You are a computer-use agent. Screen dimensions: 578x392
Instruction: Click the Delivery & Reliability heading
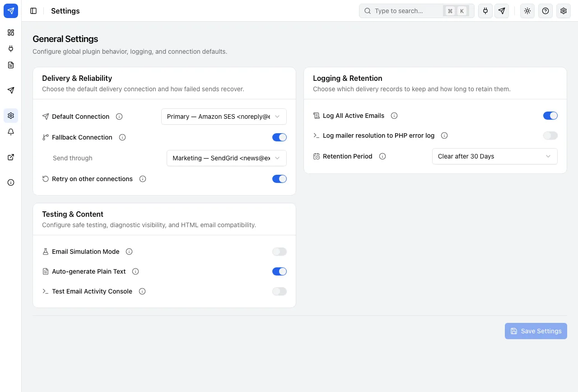77,78
